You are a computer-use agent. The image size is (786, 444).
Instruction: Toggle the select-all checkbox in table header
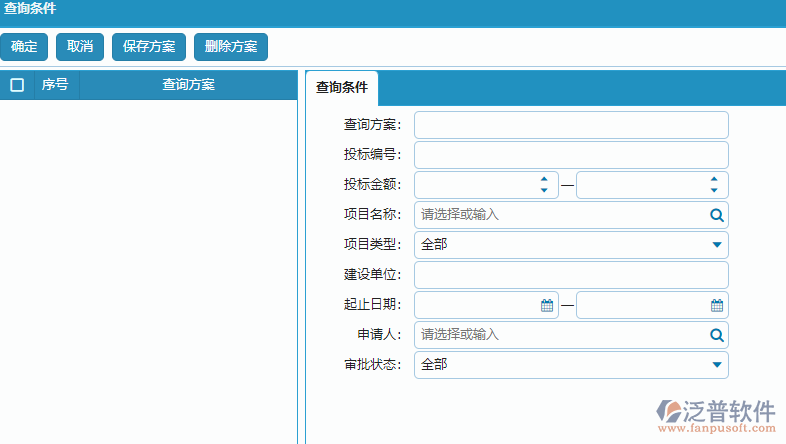[17, 85]
